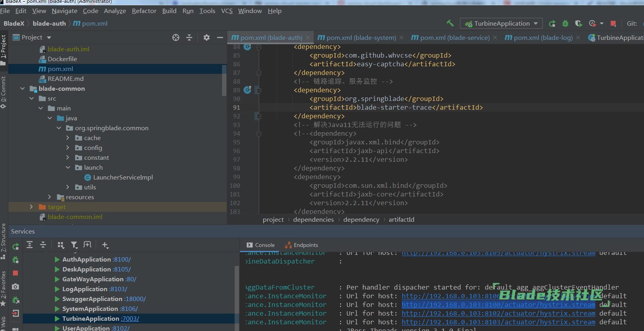
Task: Open the profiler run dropdown arrow
Action: click(x=602, y=24)
